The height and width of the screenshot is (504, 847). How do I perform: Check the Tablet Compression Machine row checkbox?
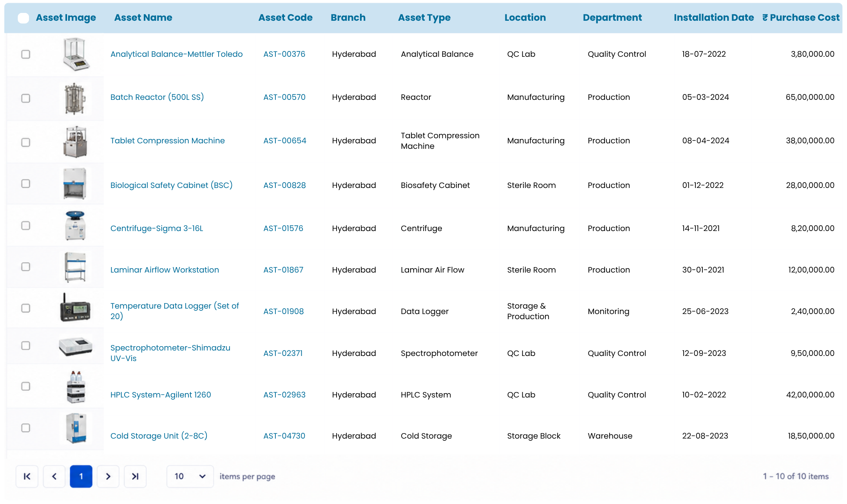click(25, 142)
